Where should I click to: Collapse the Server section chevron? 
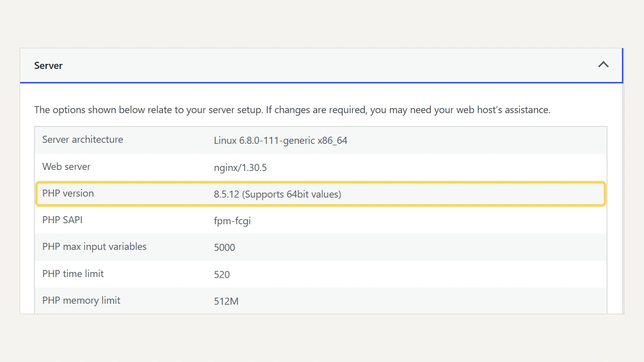(603, 65)
